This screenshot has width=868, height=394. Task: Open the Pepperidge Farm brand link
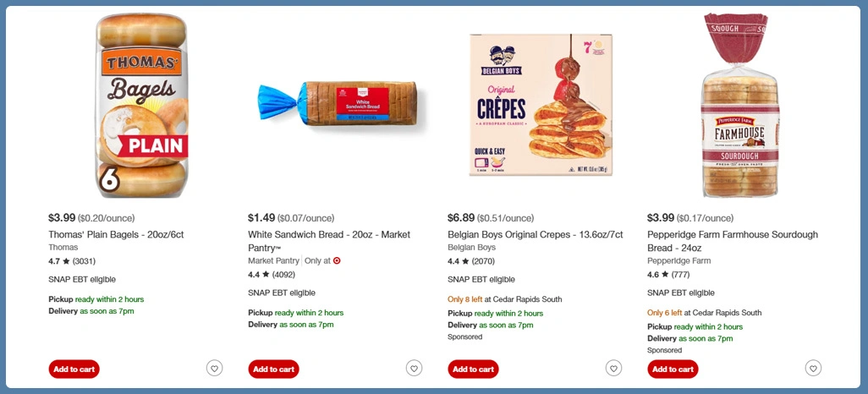(678, 261)
